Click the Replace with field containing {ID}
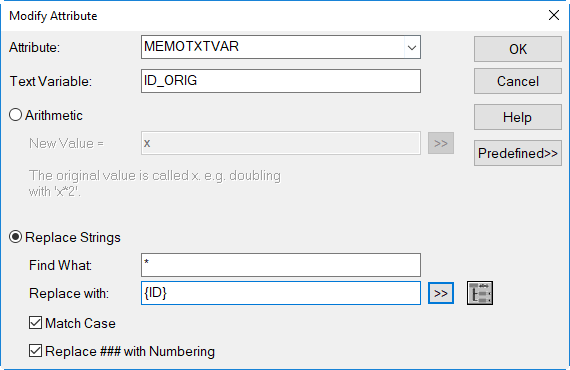This screenshot has width=570, height=370. tap(281, 293)
